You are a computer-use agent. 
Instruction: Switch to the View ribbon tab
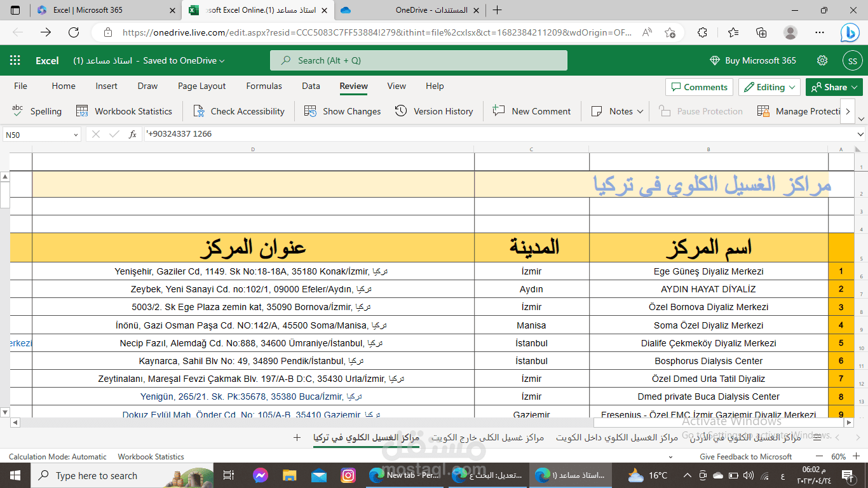(397, 86)
